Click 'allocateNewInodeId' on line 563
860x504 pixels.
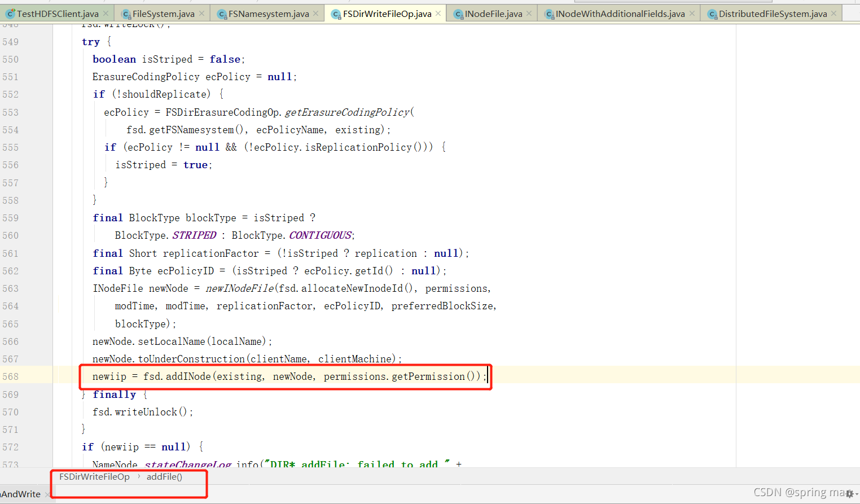click(352, 288)
